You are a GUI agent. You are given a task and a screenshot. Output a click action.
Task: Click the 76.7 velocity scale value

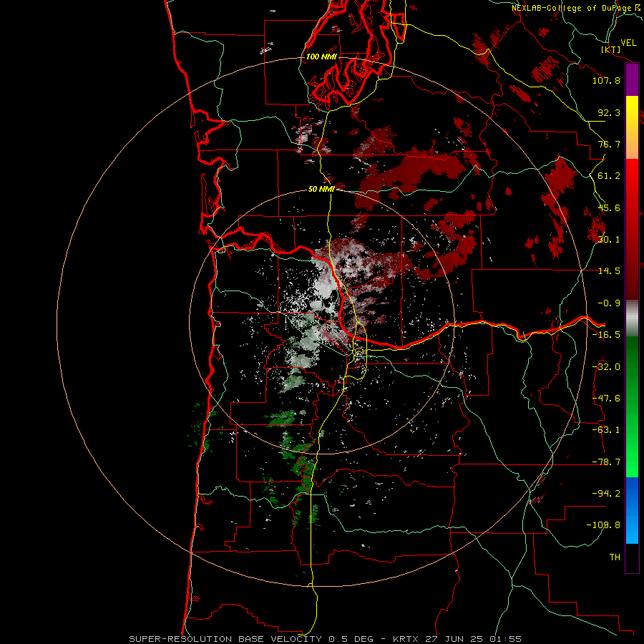point(609,144)
